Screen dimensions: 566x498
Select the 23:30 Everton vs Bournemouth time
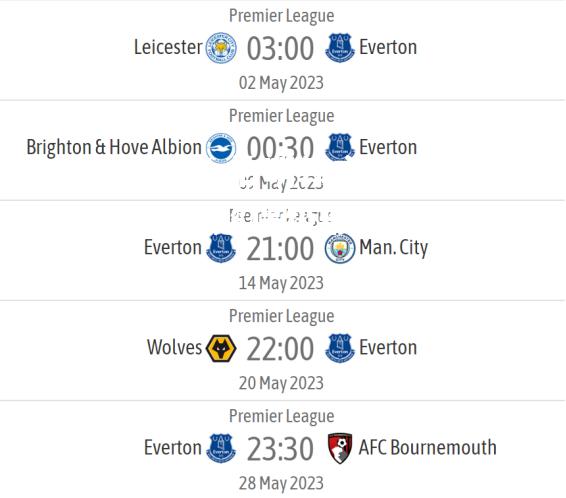click(280, 449)
